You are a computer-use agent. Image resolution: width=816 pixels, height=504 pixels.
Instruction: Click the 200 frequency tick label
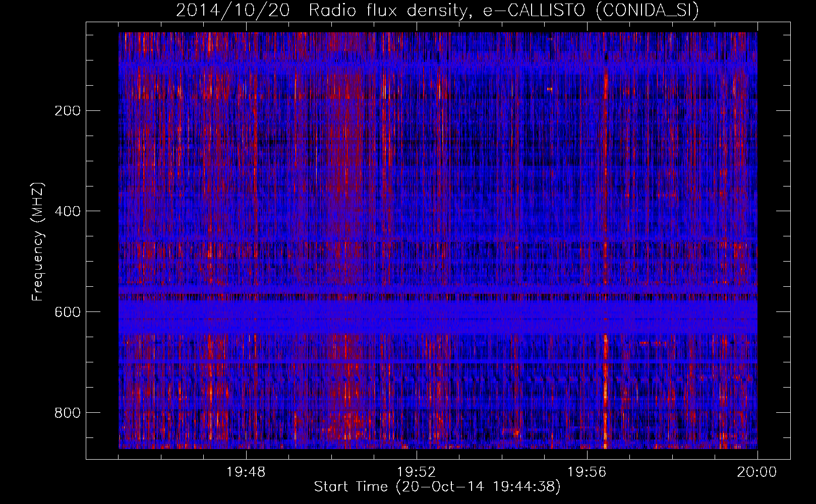point(68,111)
